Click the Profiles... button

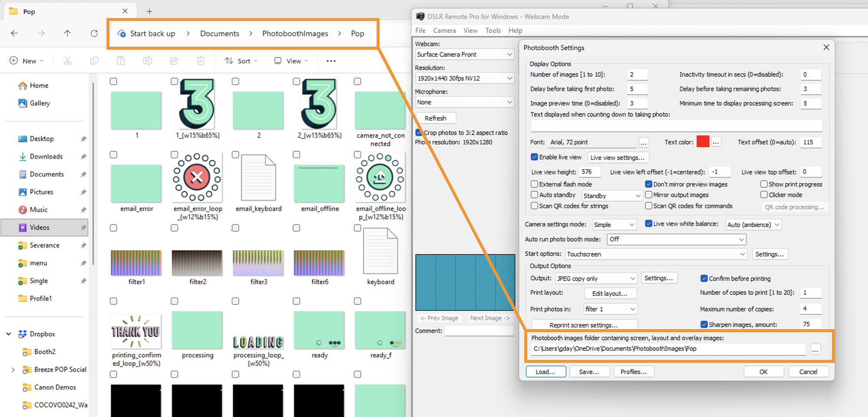tap(634, 372)
